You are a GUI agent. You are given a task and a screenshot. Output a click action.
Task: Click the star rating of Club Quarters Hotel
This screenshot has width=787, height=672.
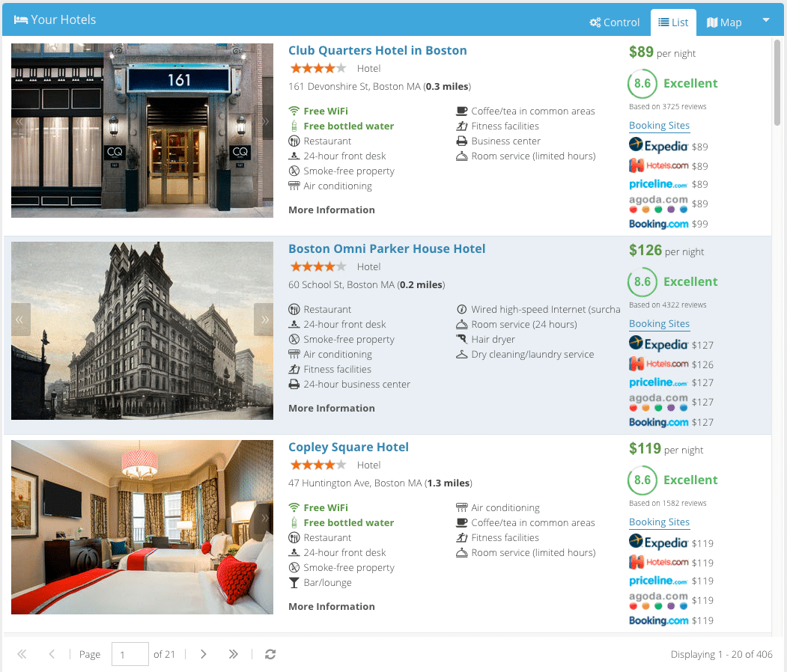[318, 68]
